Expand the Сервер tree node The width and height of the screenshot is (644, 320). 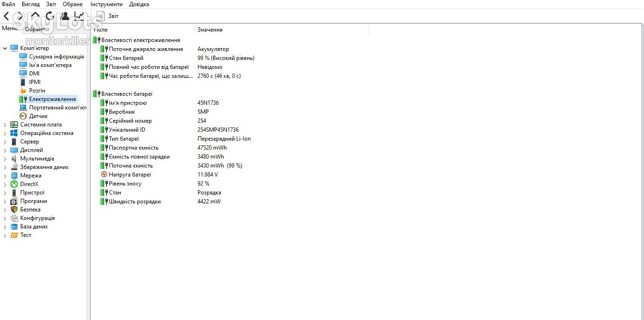[5, 142]
